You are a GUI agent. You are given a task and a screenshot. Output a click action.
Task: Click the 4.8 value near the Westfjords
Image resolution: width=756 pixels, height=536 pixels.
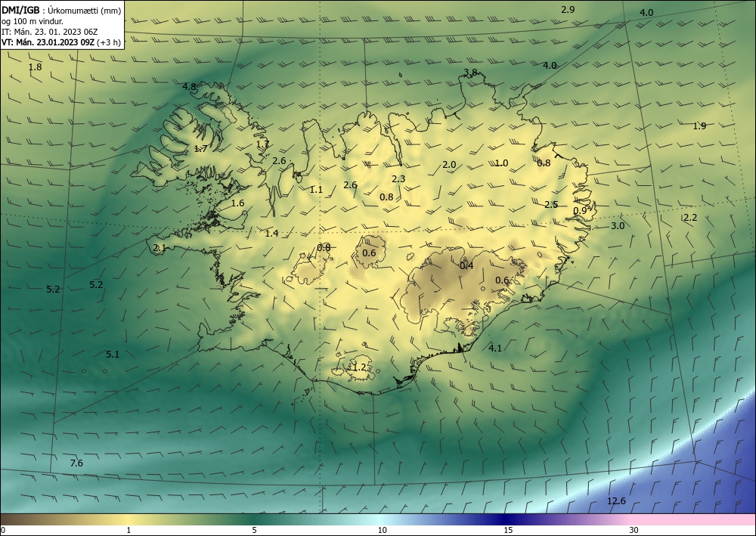190,87
